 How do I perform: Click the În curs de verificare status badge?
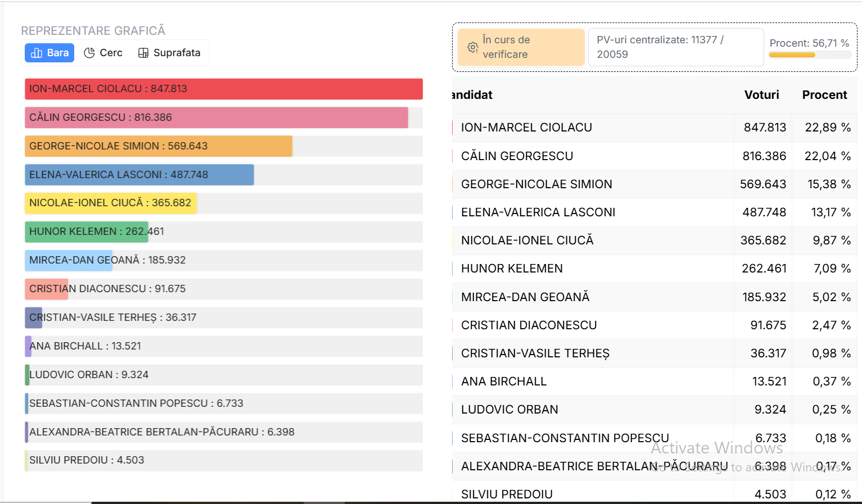click(x=521, y=47)
